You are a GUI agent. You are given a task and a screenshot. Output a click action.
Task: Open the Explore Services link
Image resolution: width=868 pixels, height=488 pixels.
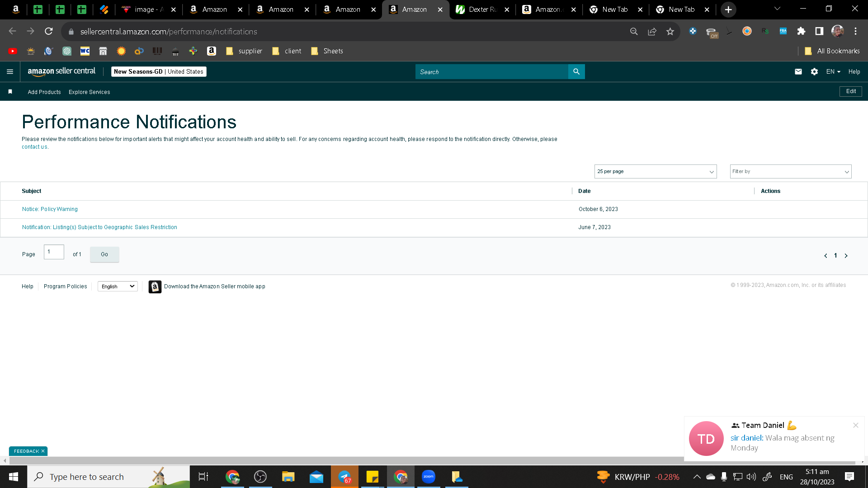[x=90, y=92]
